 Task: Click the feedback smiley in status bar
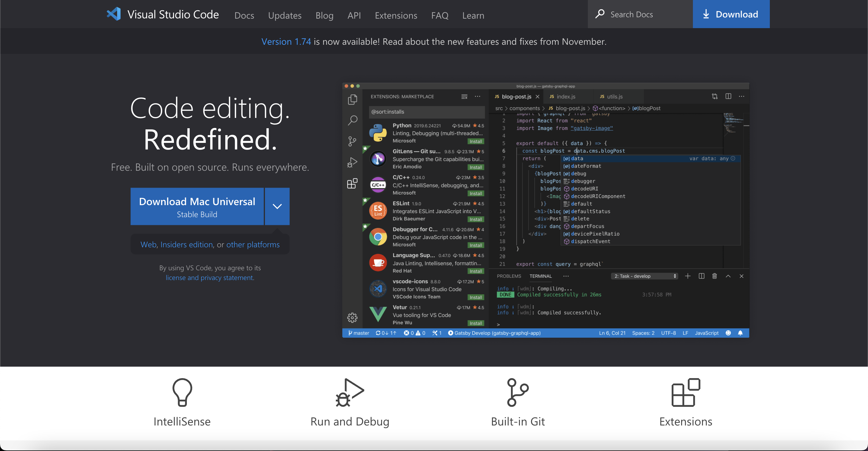click(728, 333)
